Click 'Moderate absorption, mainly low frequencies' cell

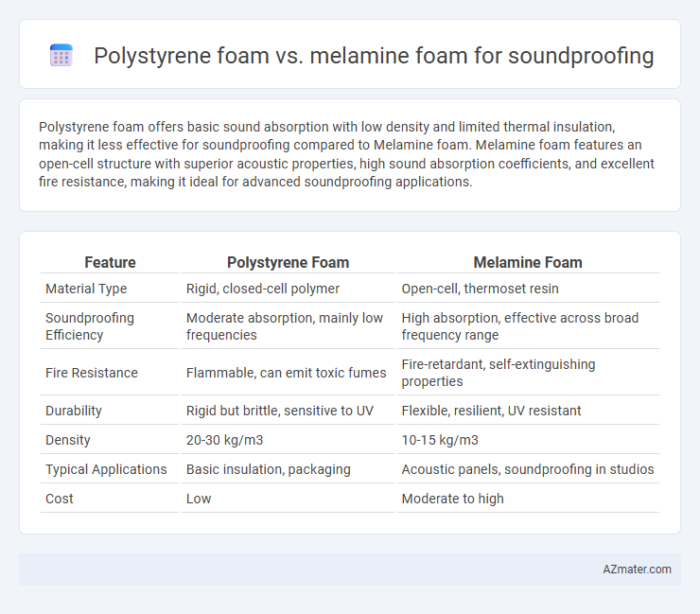point(285,326)
